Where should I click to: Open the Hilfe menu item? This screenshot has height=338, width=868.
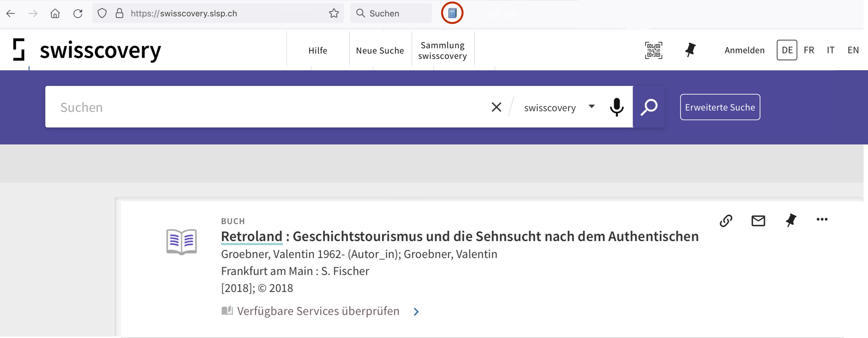click(318, 51)
